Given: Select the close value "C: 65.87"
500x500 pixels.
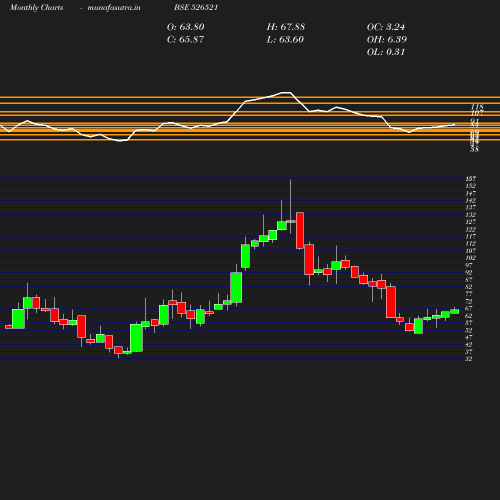Looking at the screenshot, I should (x=185, y=39).
